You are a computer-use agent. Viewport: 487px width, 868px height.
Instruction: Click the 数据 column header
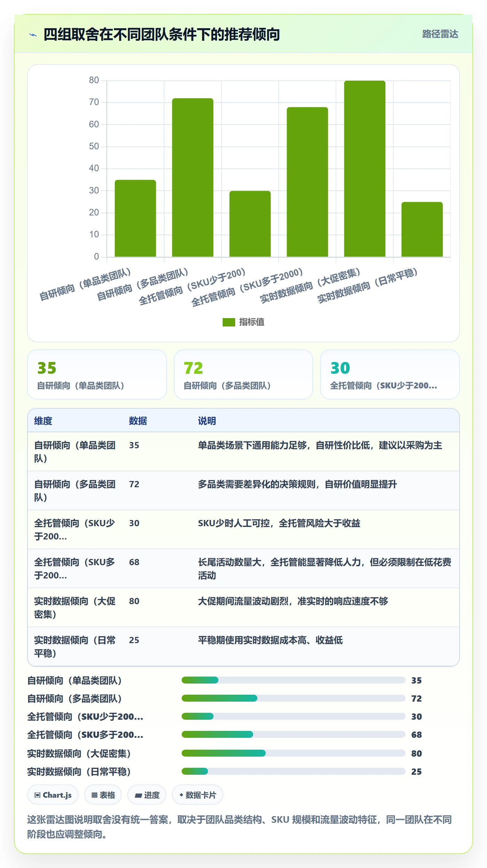click(x=138, y=421)
